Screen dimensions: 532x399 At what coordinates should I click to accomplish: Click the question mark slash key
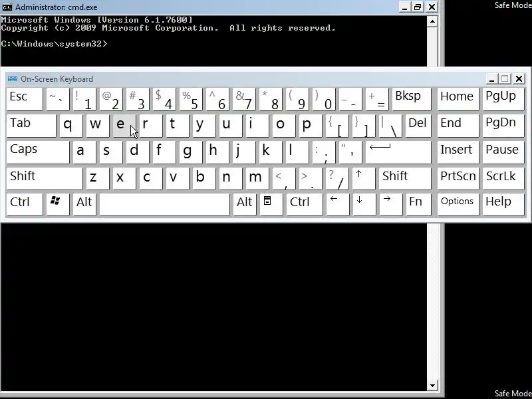[337, 178]
